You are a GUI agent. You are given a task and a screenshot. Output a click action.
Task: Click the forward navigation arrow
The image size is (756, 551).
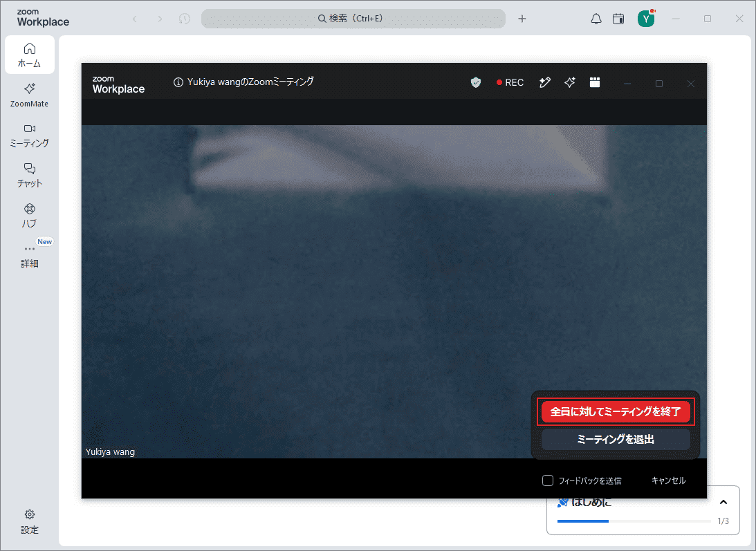pos(160,19)
